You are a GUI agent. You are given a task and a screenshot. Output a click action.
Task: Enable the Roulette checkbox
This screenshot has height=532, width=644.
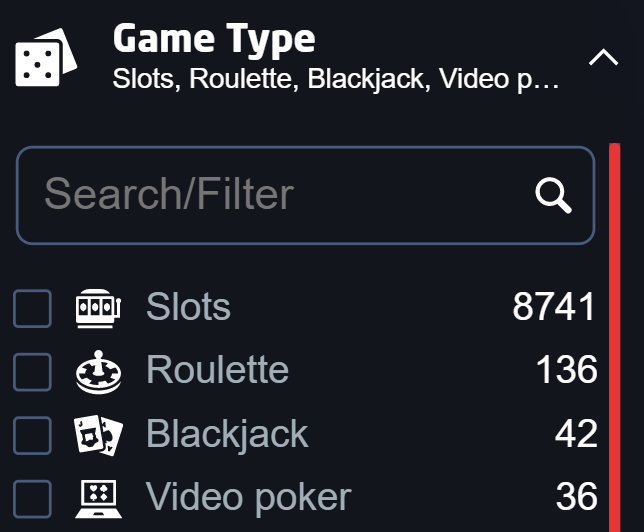[32, 372]
